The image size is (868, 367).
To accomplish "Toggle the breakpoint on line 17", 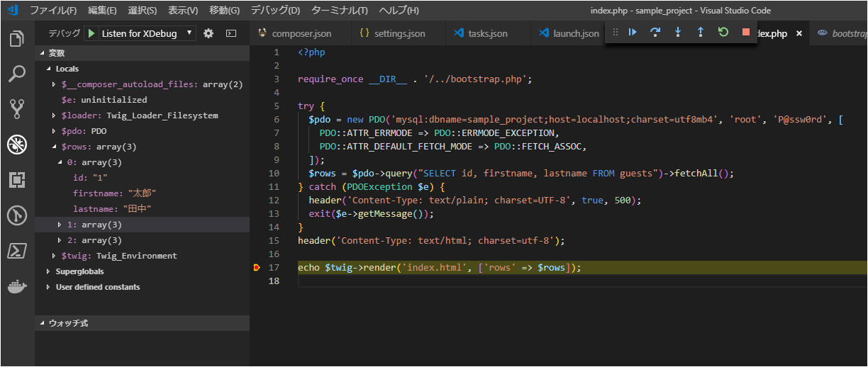I will (257, 268).
